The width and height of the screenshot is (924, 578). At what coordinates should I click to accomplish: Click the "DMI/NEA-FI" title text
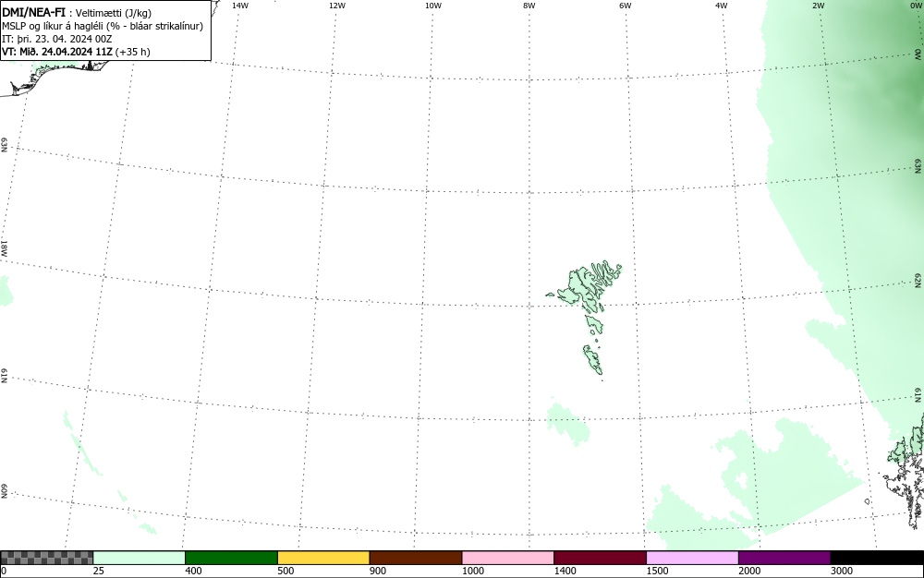33,13
